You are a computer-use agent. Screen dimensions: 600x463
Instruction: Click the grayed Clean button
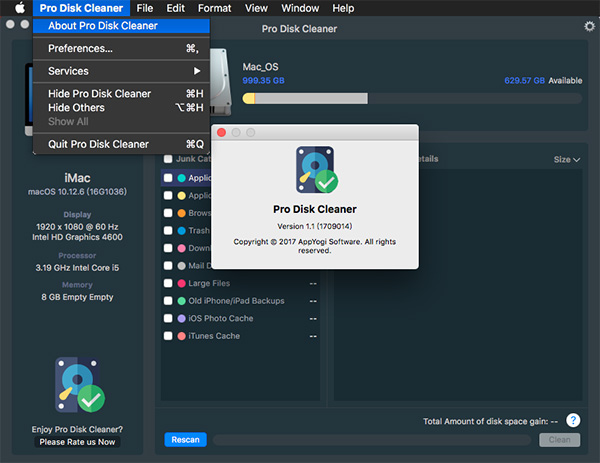point(559,440)
